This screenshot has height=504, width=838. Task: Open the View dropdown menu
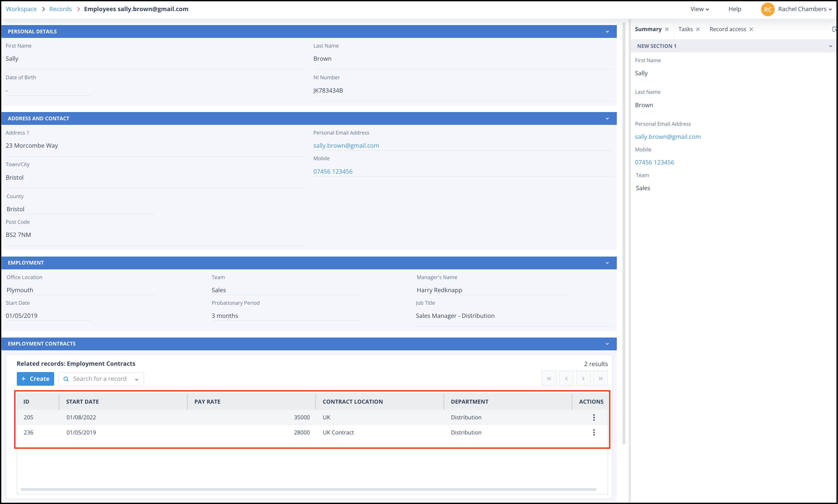pos(699,9)
